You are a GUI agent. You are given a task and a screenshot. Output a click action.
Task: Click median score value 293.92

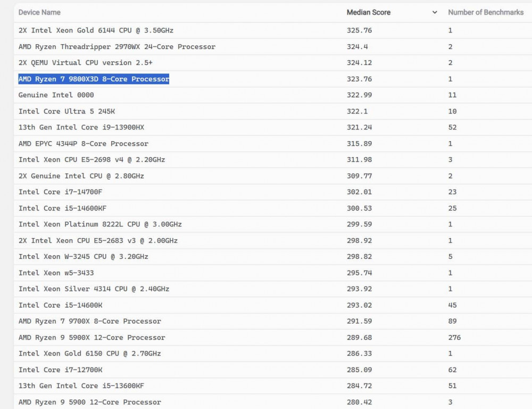(x=359, y=289)
